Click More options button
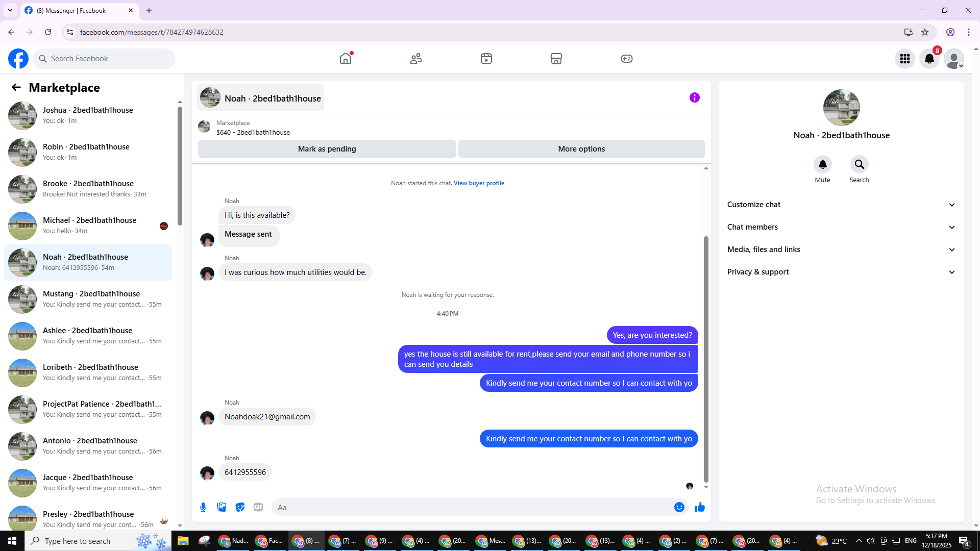 pos(581,149)
